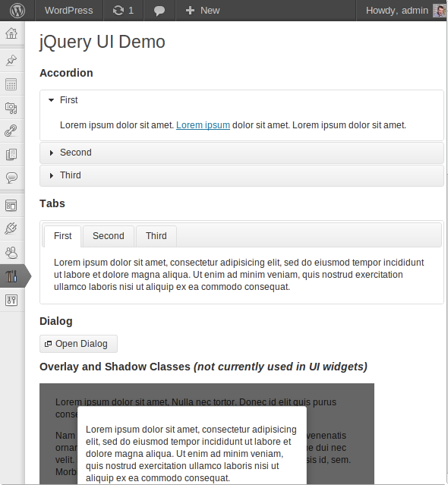Open the calendar grid icon in sidebar
The image size is (448, 485).
[11, 84]
